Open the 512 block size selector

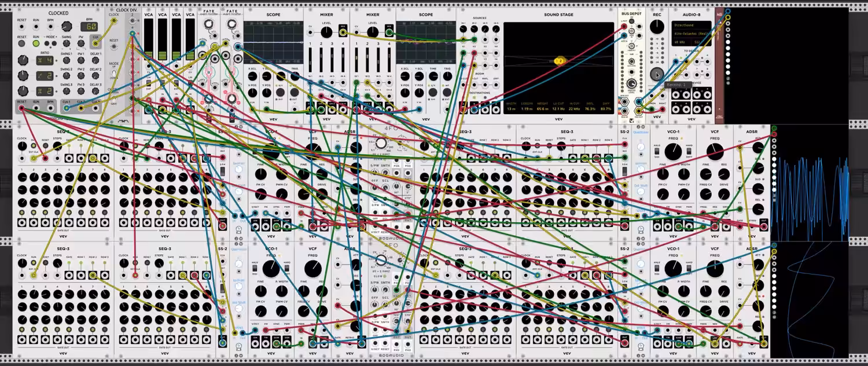click(701, 42)
